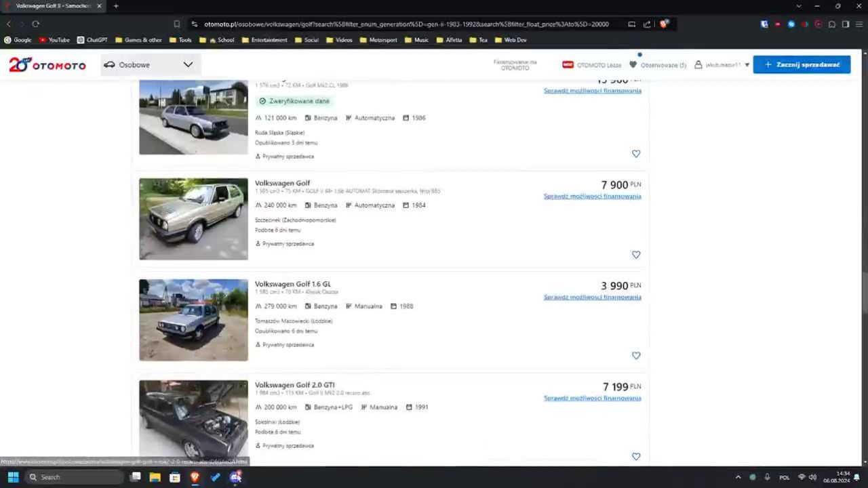Click the Zacznij sprzedawać button
868x488 pixels.
pyautogui.click(x=802, y=65)
